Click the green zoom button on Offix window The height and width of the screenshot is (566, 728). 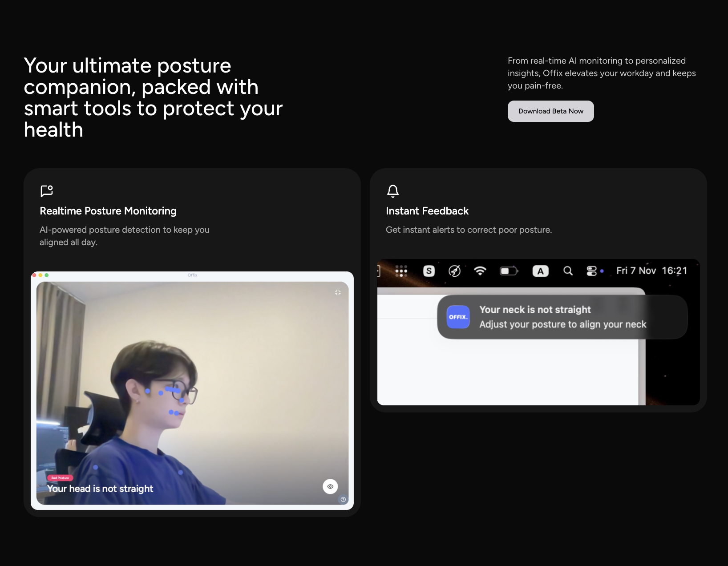47,275
